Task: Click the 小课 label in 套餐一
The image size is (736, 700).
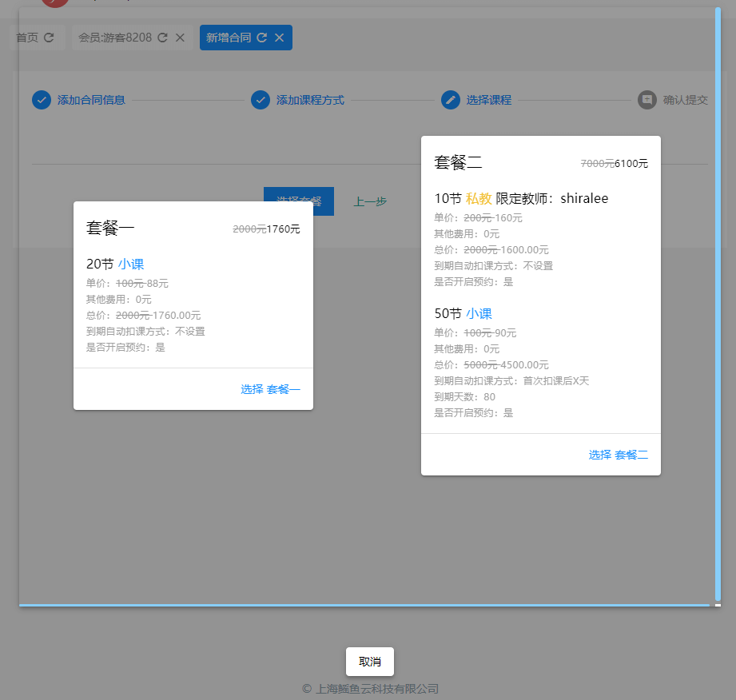Action: click(131, 264)
